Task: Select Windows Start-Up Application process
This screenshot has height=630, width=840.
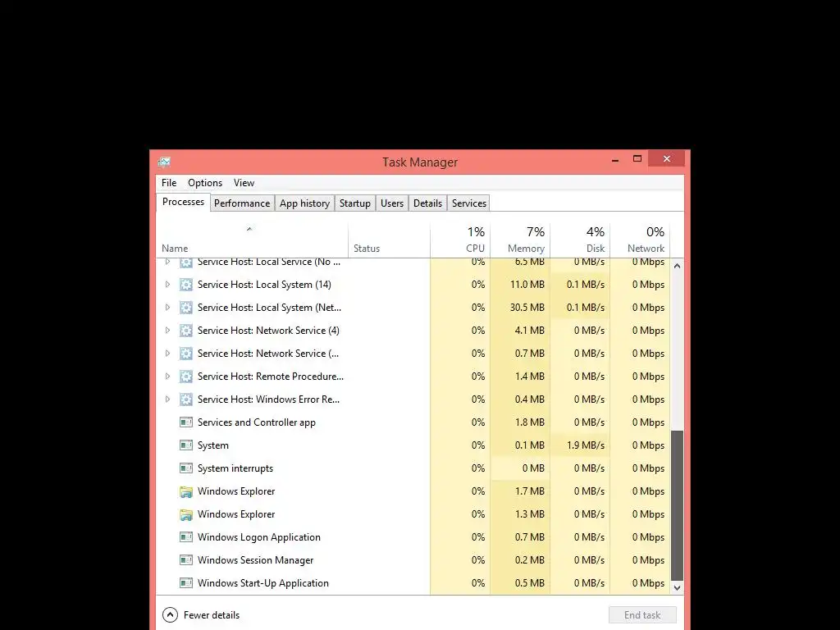Action: click(x=413, y=583)
